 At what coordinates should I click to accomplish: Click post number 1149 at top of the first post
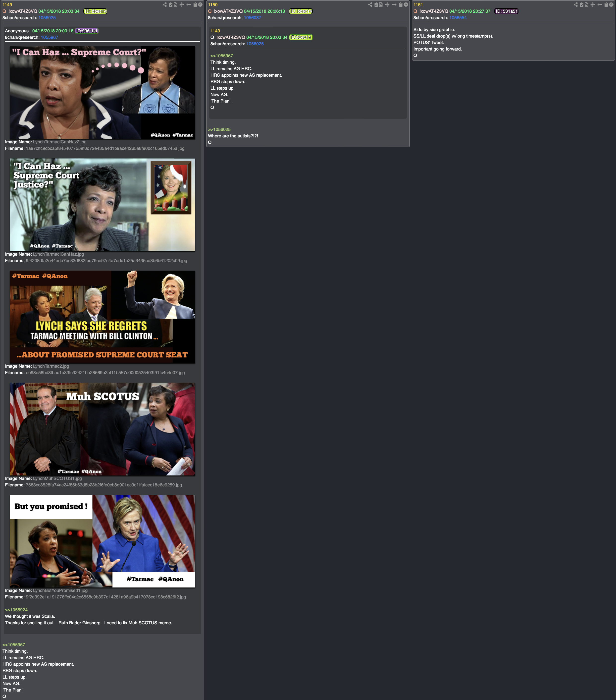tap(7, 5)
